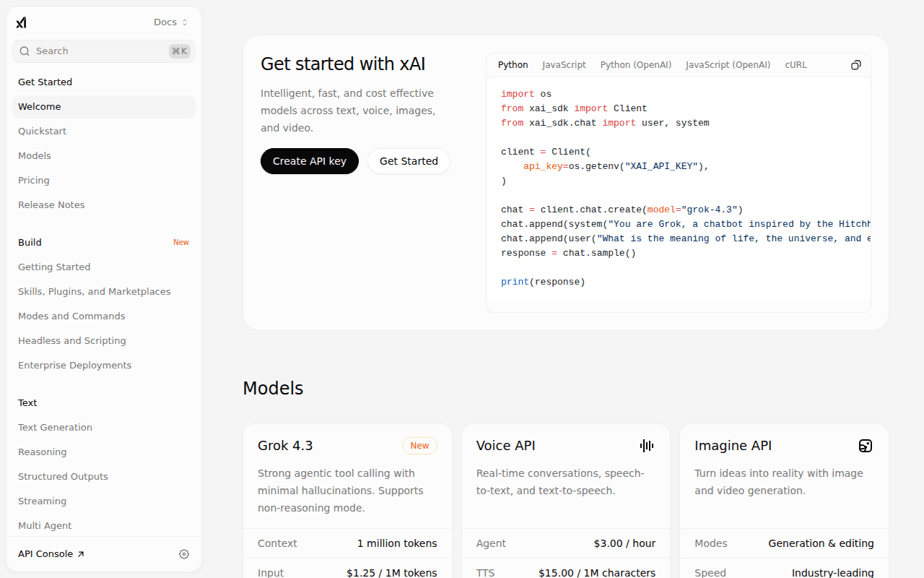Click the '$3.00 / hour' agent price
Viewport: 924px width, 578px height.
(625, 543)
